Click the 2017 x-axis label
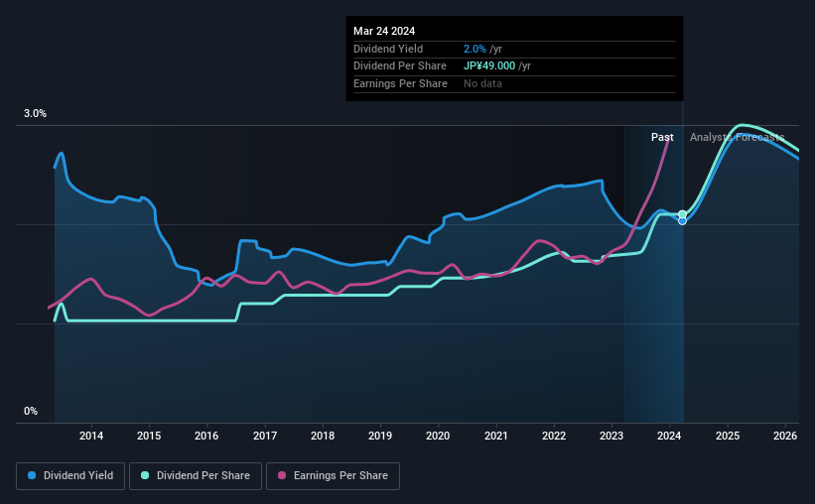This screenshot has height=504, width=815. click(265, 436)
